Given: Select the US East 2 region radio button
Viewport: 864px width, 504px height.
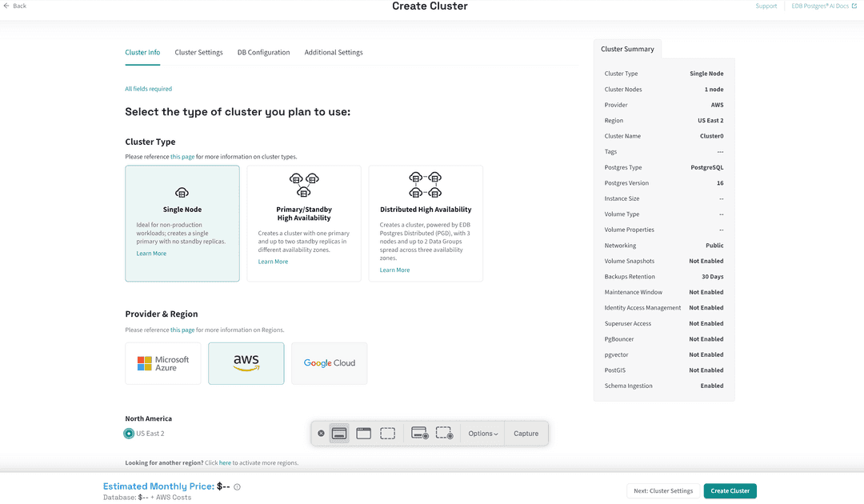Looking at the screenshot, I should tap(129, 433).
